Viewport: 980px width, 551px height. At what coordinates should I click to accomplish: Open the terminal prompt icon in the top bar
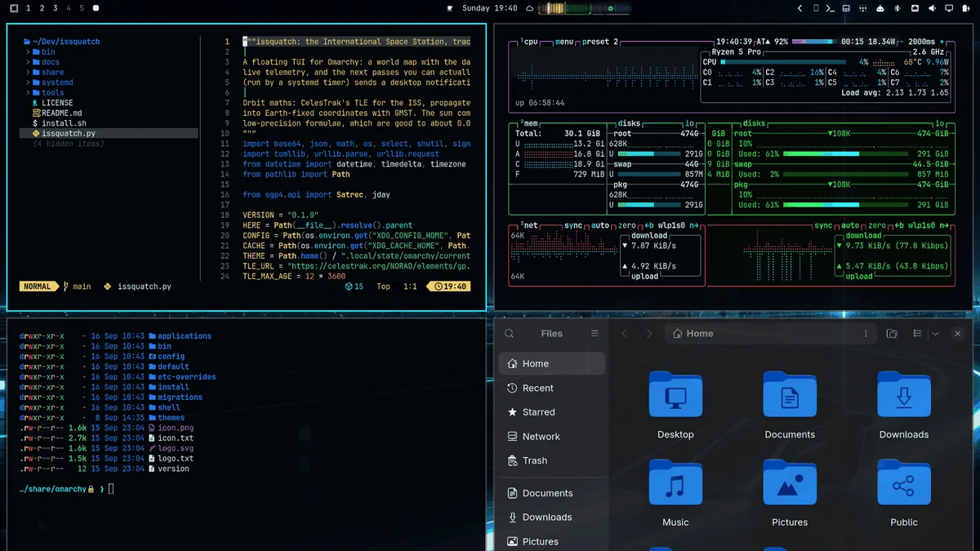click(x=831, y=8)
